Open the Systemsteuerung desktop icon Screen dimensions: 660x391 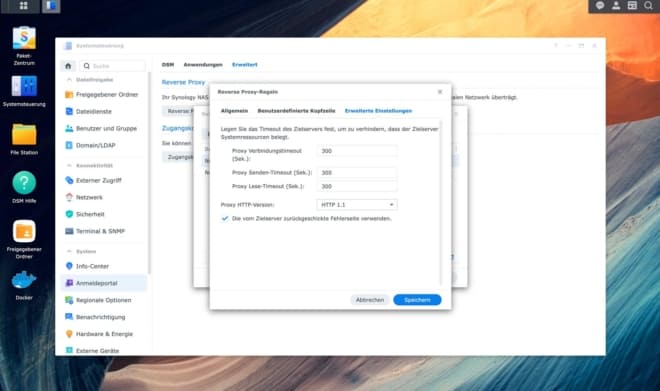(24, 91)
